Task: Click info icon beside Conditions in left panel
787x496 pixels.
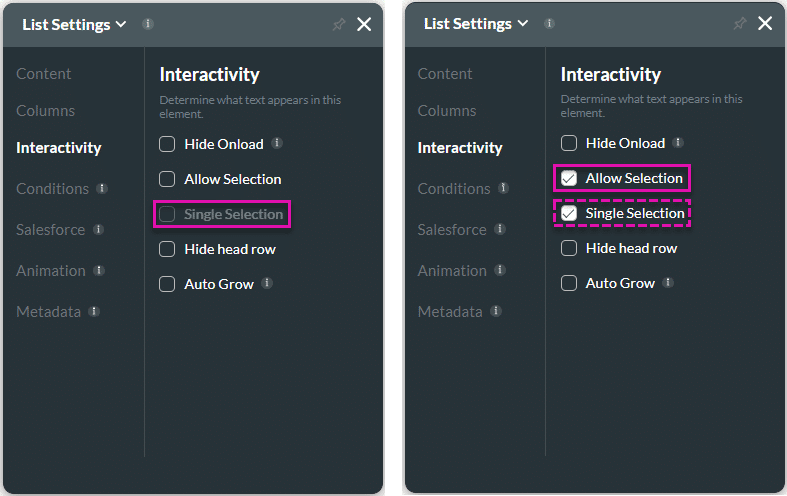Action: pyautogui.click(x=102, y=188)
